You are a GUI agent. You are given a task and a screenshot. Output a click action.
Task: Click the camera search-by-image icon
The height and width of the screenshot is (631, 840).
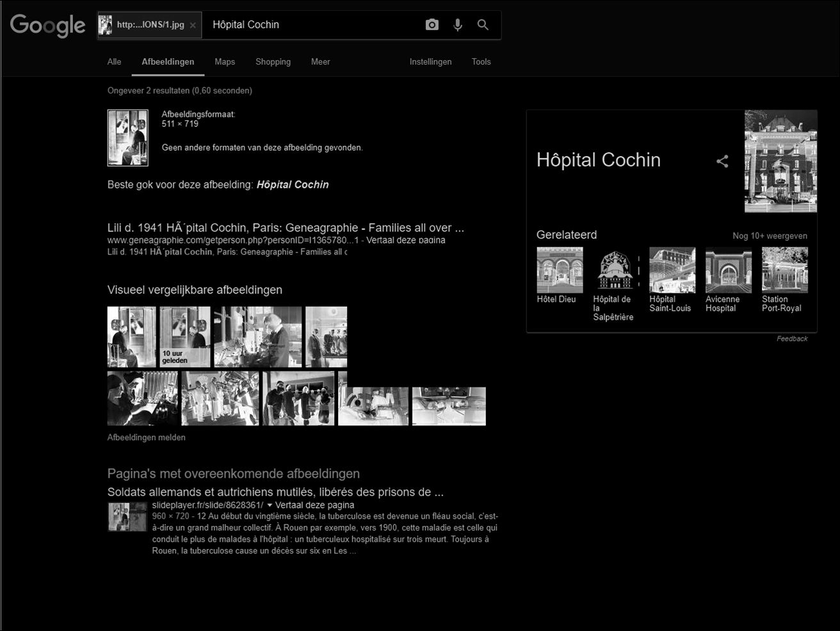point(432,25)
